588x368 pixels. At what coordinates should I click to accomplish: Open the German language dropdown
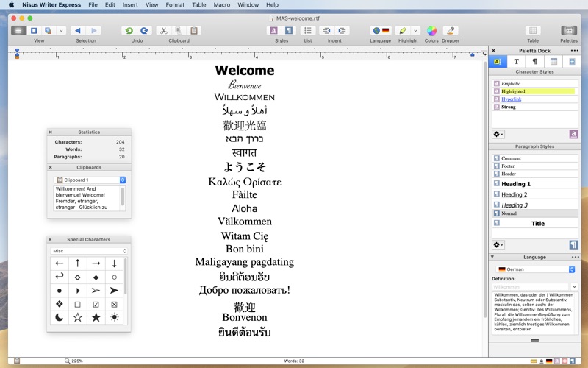pos(535,269)
